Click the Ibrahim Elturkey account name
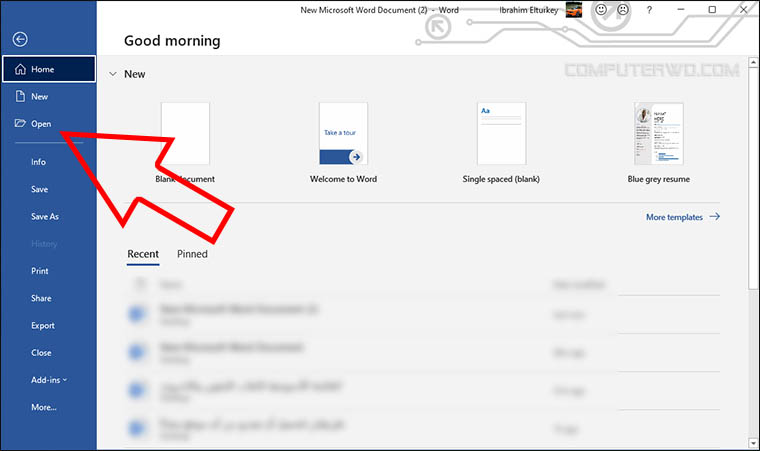This screenshot has height=451, width=760. (x=529, y=10)
